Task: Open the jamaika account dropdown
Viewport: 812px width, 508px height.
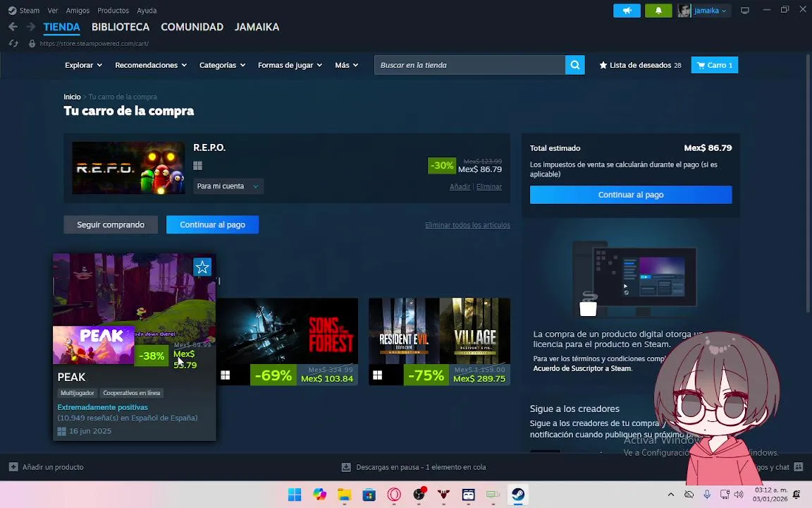Action: (x=710, y=11)
